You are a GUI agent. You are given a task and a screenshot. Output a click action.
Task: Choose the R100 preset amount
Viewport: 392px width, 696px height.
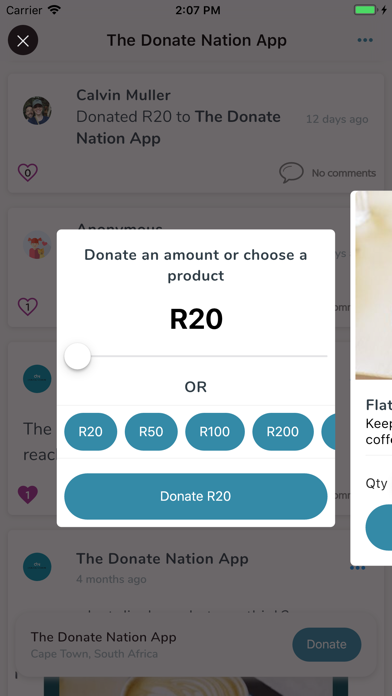point(215,432)
